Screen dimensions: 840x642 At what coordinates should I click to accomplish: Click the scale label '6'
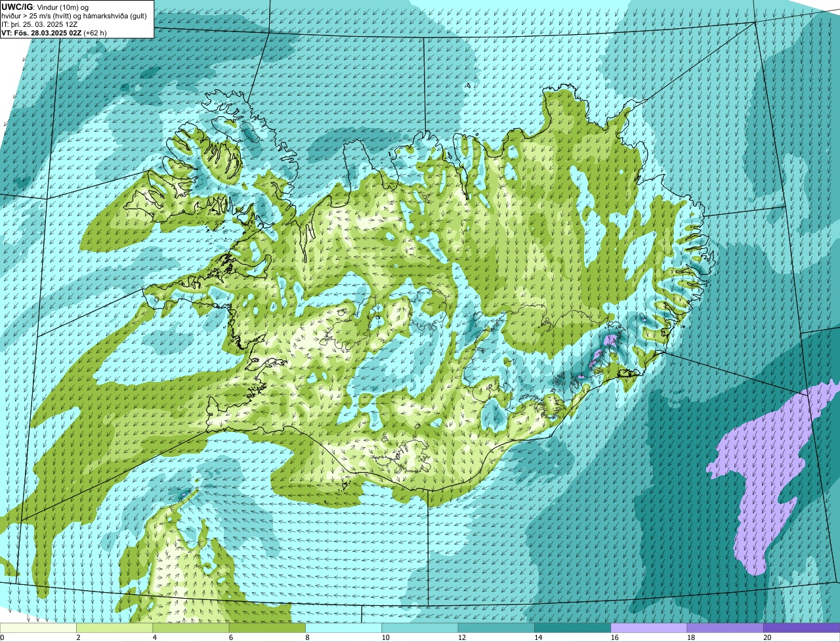pyautogui.click(x=230, y=637)
